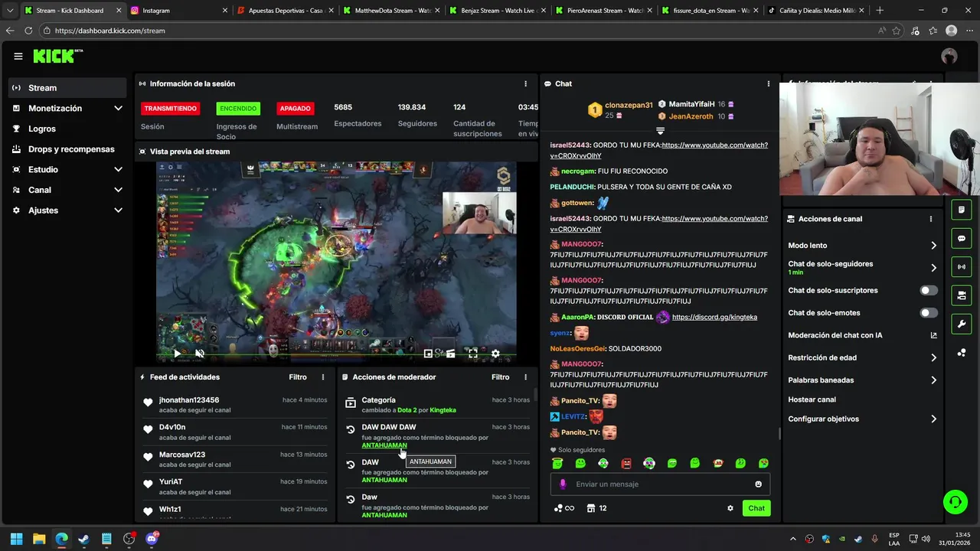The image size is (980, 551).
Task: Open stream preview player settings gear
Action: 495,354
